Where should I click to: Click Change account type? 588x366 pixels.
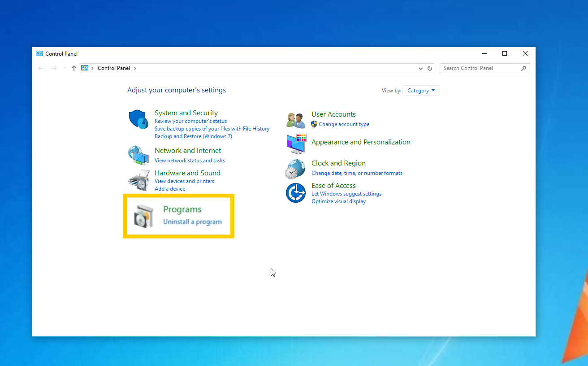pyautogui.click(x=344, y=124)
